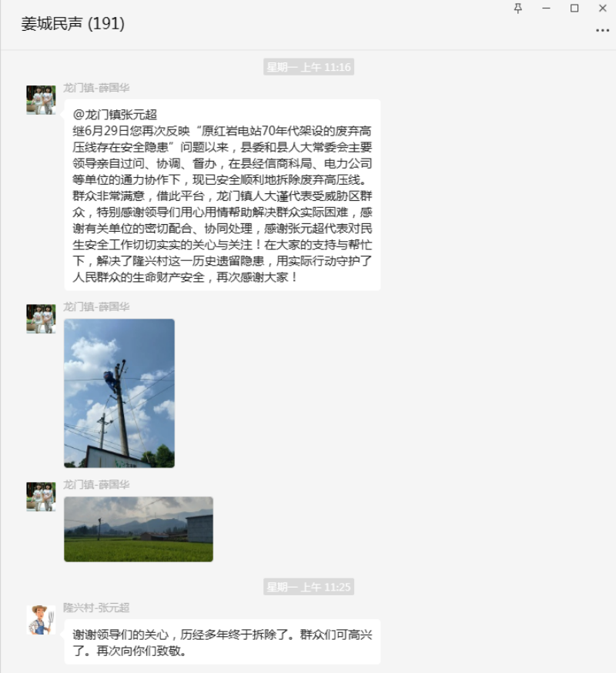The image size is (616, 673).
Task: Open the green field landscape photo
Action: [139, 529]
